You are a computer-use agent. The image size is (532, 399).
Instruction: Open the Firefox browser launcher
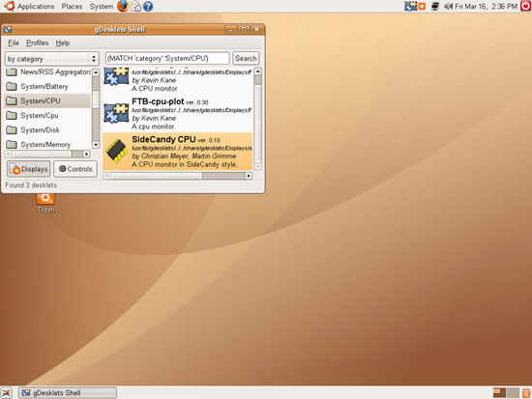123,6
